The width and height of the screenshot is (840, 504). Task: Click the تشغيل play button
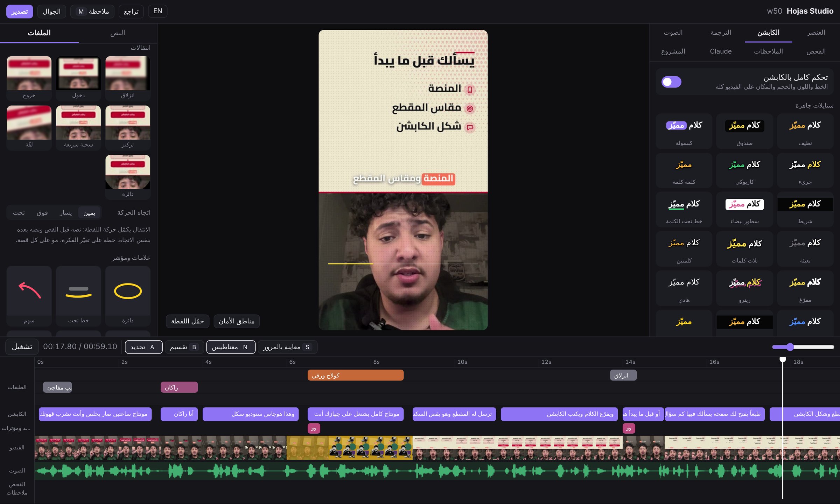[x=22, y=347]
